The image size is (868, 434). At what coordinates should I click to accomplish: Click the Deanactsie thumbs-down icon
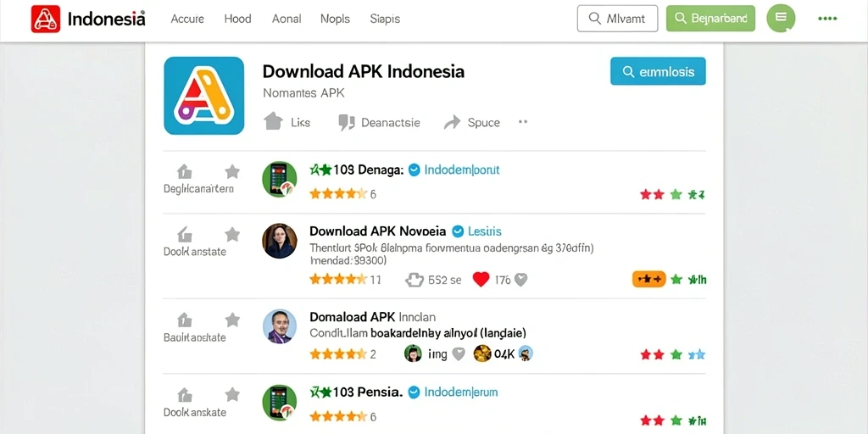coord(347,122)
